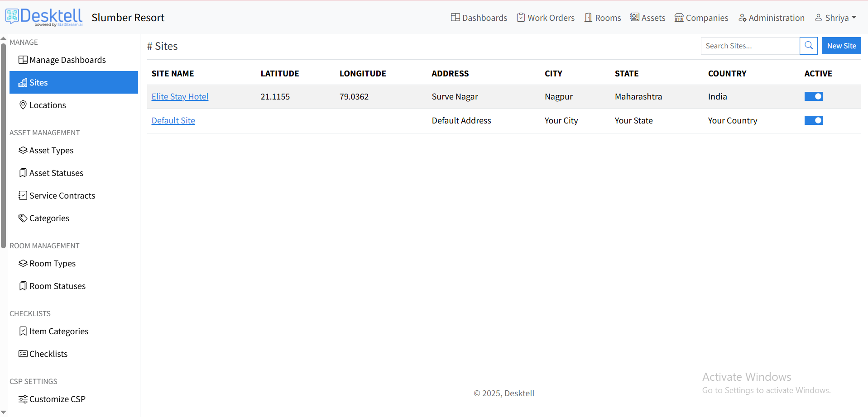Go to Companies in top navigation
This screenshot has width=868, height=417.
tap(701, 18)
